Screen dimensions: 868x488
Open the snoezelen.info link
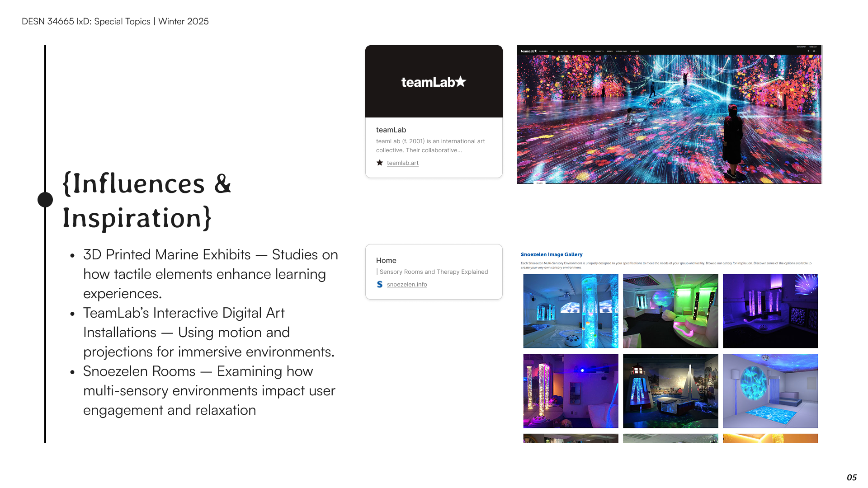tap(406, 284)
